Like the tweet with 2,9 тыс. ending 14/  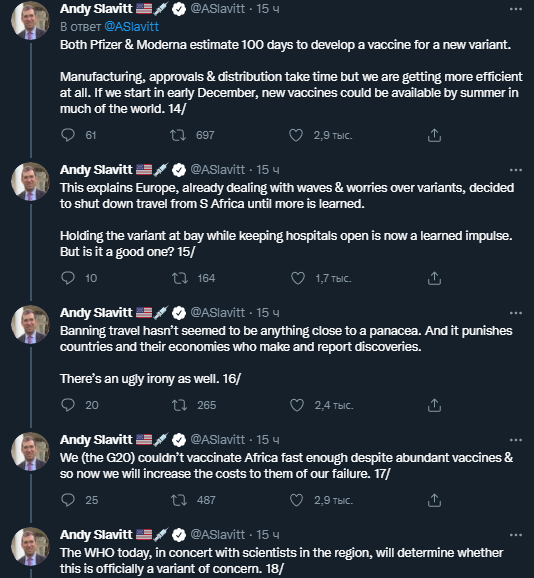point(296,135)
